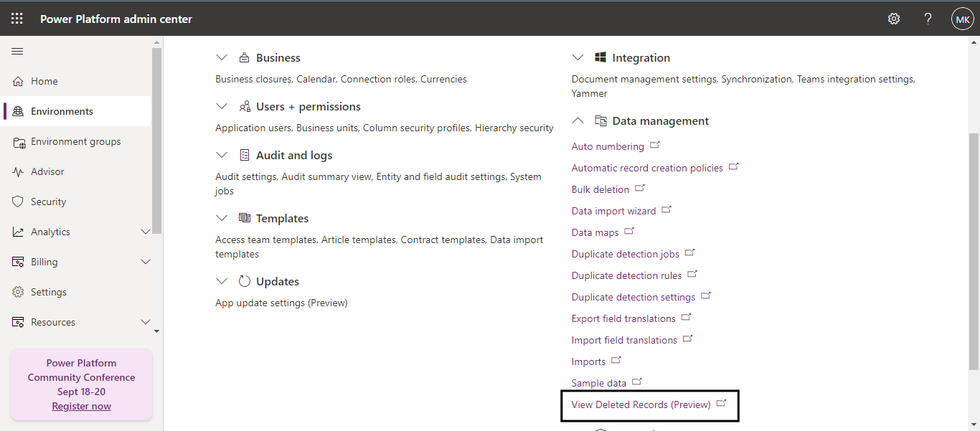
Task: Click the pop-out icon beside Auto numbering
Action: tap(654, 146)
